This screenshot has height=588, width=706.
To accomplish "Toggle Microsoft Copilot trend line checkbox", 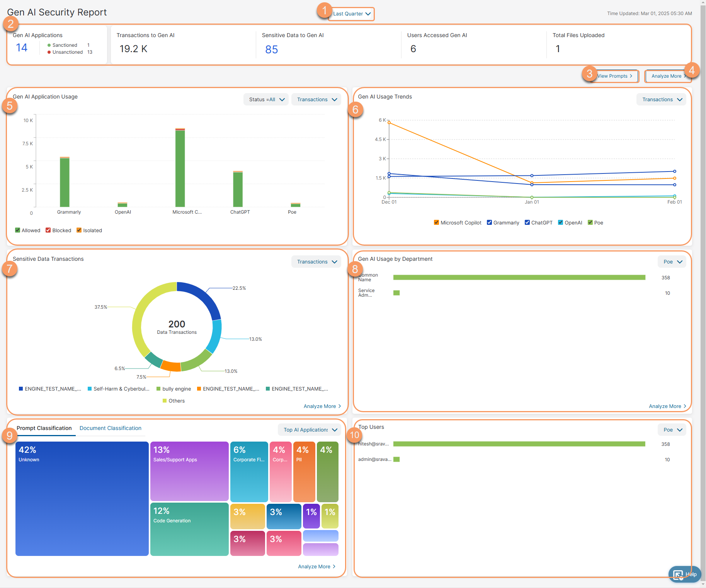I will [x=436, y=223].
